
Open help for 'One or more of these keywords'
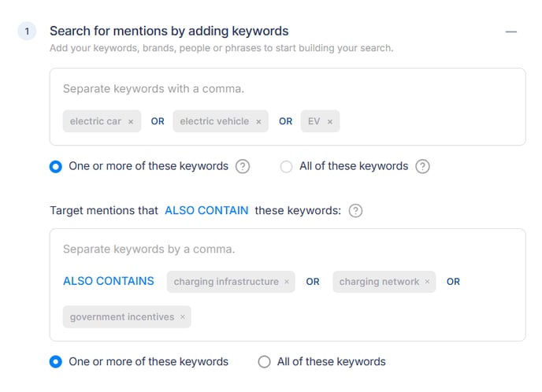pyautogui.click(x=243, y=167)
